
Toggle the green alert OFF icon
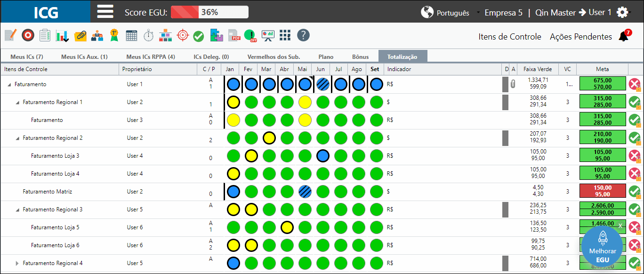[x=250, y=35]
